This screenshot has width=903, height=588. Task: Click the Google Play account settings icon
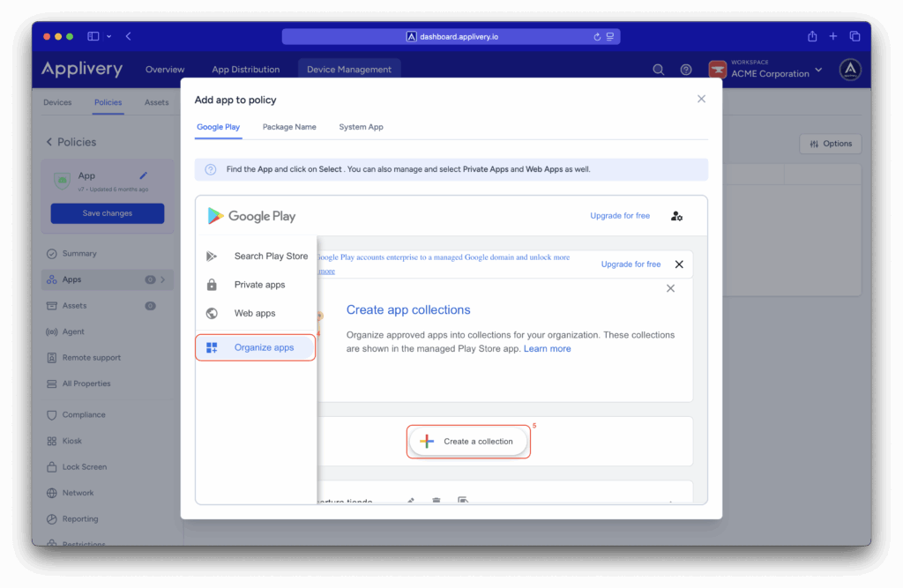point(676,216)
